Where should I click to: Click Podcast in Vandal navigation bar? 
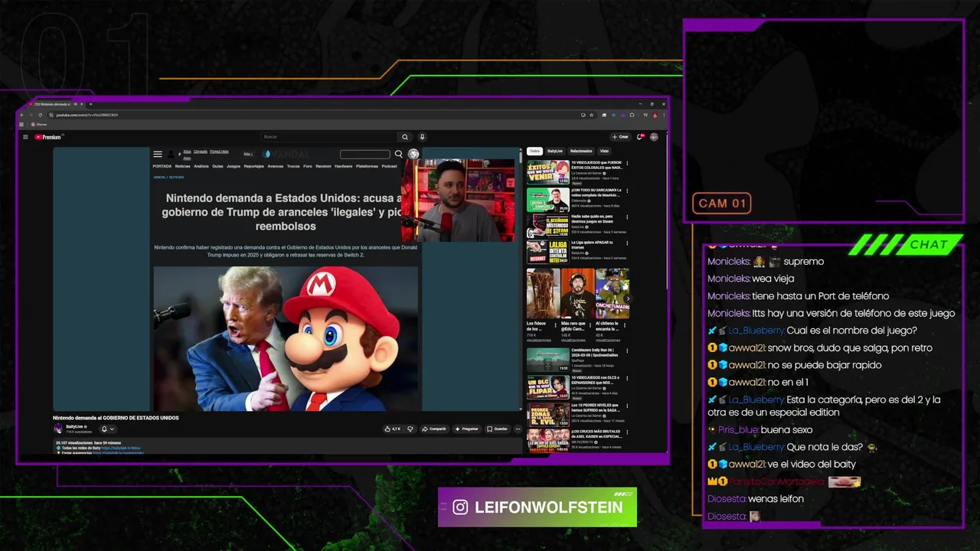pos(390,166)
